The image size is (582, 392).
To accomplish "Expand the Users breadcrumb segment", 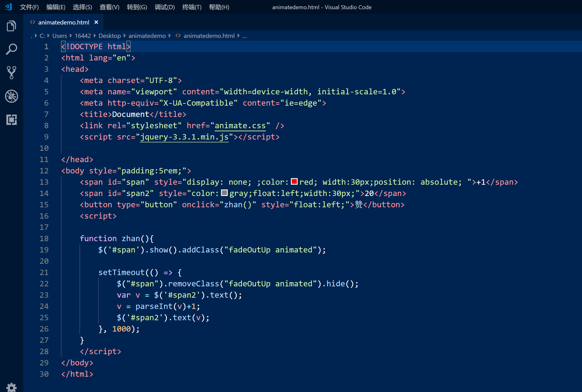I will click(x=60, y=36).
